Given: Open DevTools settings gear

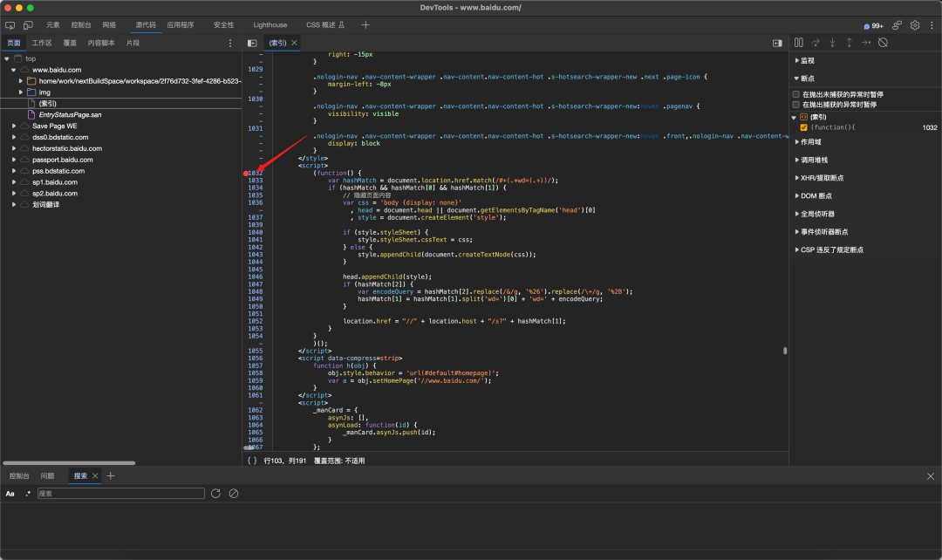Looking at the screenshot, I should pyautogui.click(x=915, y=25).
